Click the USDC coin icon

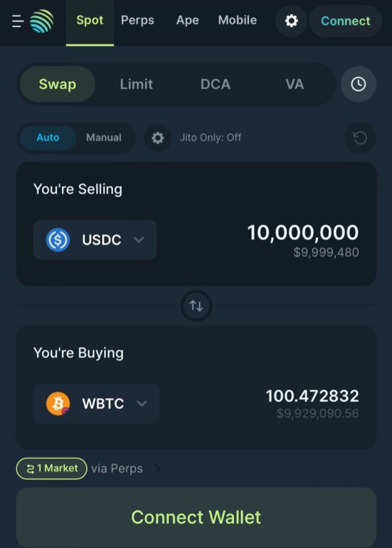coord(58,240)
